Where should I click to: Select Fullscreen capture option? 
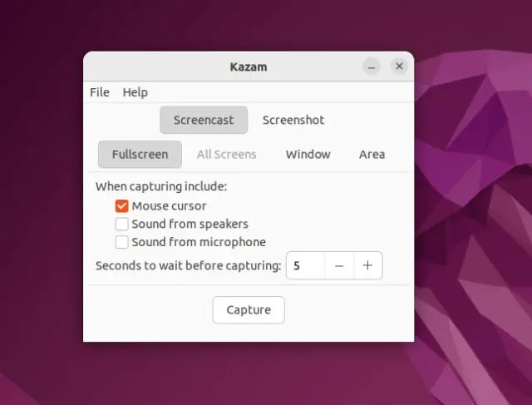pos(140,155)
